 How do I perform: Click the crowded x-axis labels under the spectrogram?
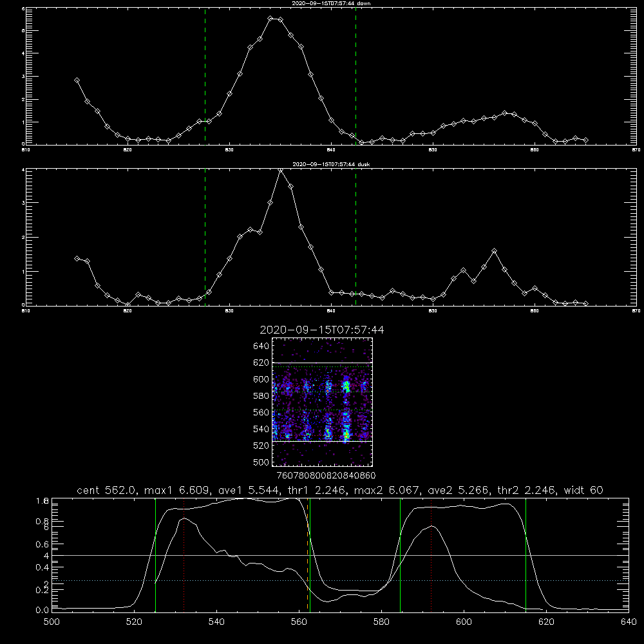point(326,475)
